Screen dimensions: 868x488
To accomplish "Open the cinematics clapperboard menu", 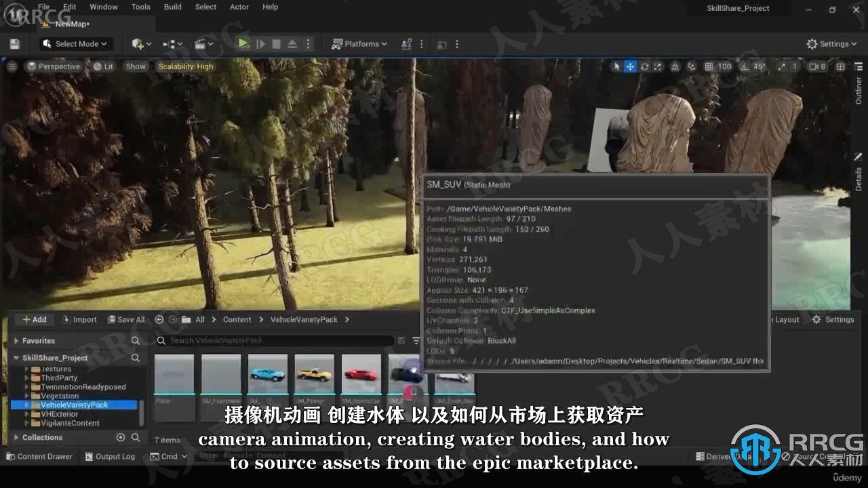I will coord(203,44).
